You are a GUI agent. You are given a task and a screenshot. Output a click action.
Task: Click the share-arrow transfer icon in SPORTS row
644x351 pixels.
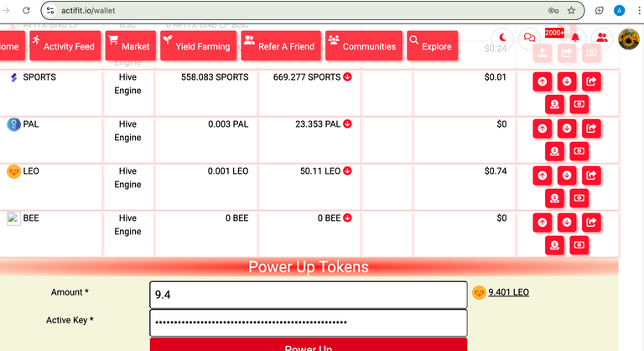(x=591, y=81)
